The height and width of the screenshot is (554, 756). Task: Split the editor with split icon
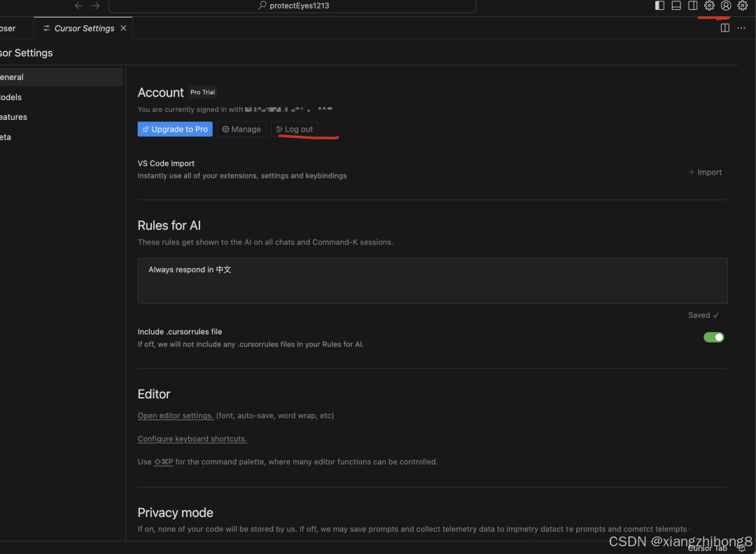(724, 28)
